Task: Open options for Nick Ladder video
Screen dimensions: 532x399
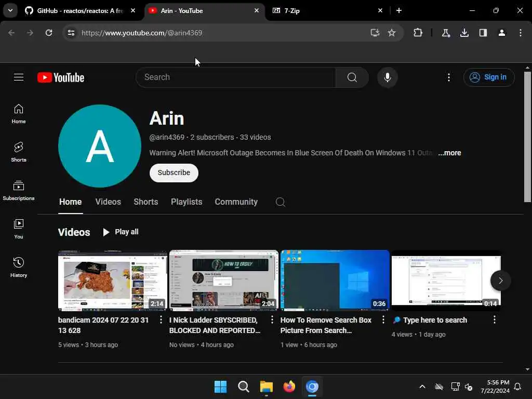Action: pyautogui.click(x=272, y=320)
